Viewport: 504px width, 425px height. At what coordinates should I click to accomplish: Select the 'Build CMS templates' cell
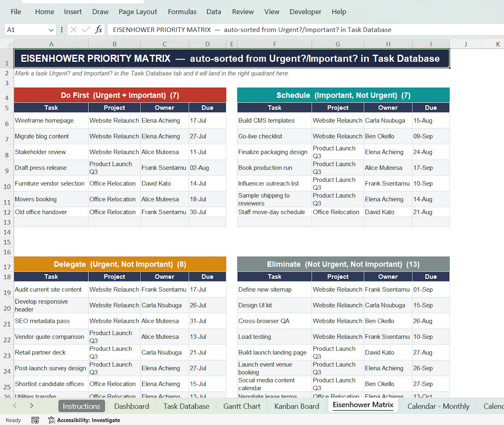pyautogui.click(x=274, y=120)
